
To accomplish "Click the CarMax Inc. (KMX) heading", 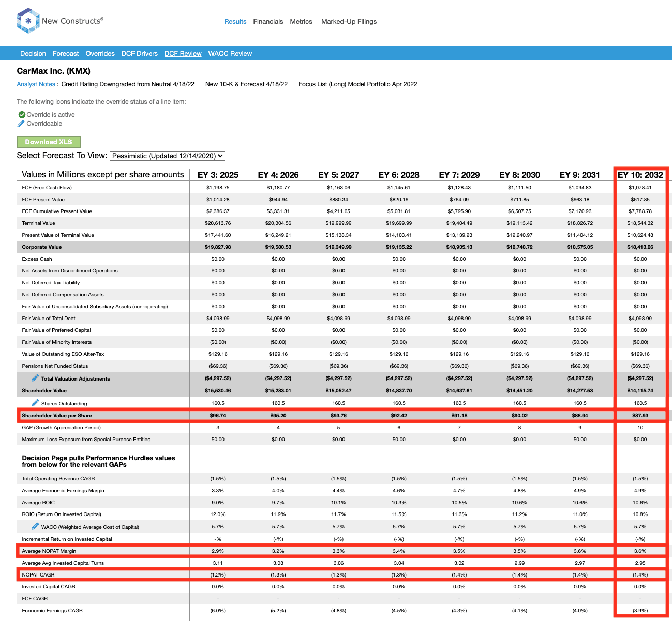I will pos(54,71).
